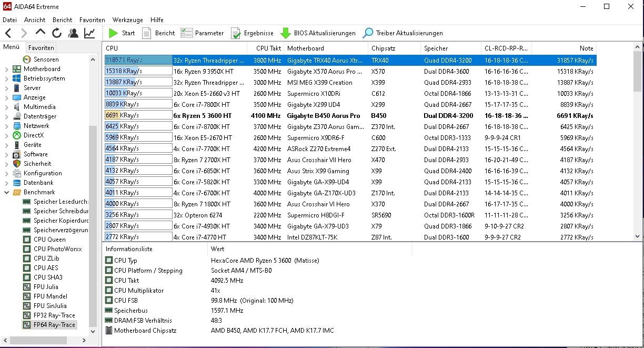The width and height of the screenshot is (644, 348).
Task: Open the Bericht menu
Action: [x=63, y=20]
